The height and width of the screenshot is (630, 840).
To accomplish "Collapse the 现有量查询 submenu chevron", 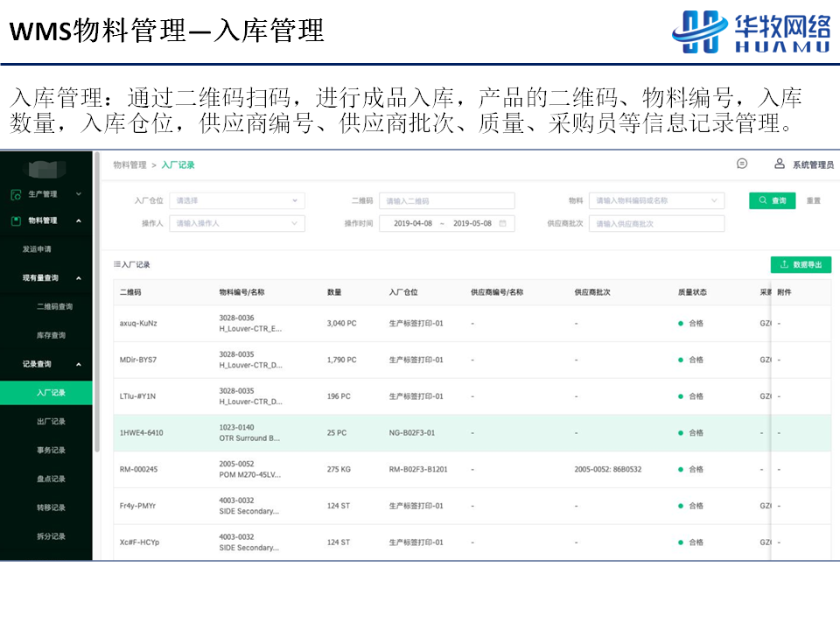I will (79, 278).
